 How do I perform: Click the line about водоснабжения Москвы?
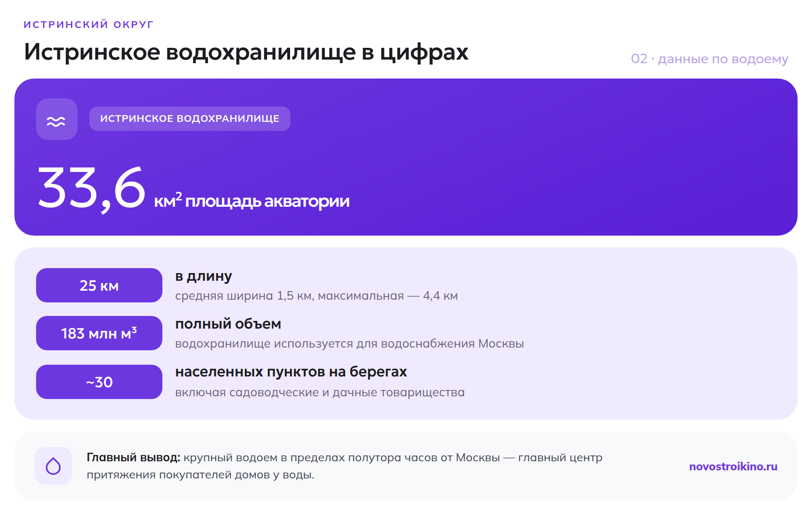350,343
